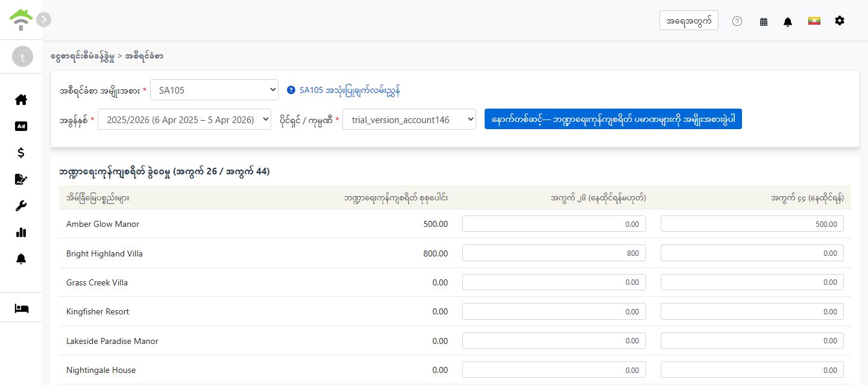868x385 pixels.
Task: Click the အရေအတွက် button in header
Action: point(689,20)
